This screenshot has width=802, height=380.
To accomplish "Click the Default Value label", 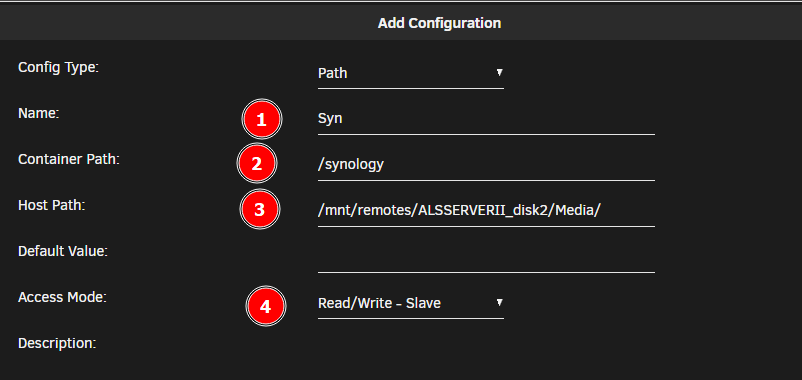I will pos(63,252).
